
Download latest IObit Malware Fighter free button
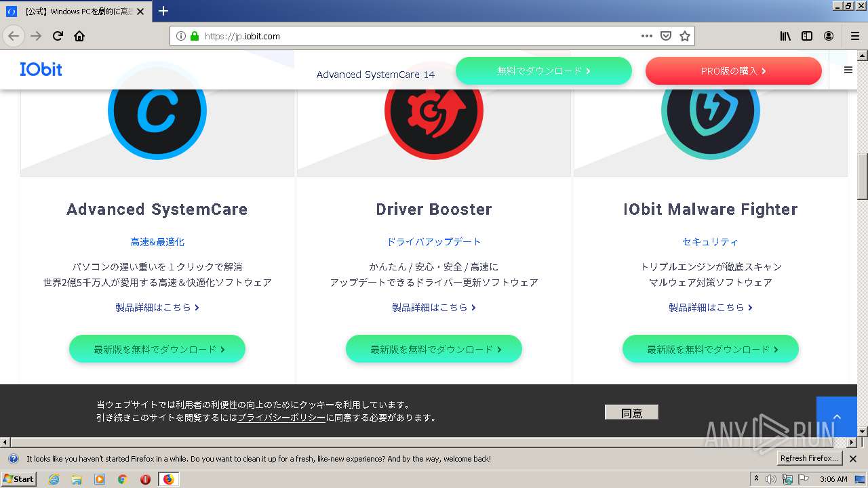[x=711, y=349]
